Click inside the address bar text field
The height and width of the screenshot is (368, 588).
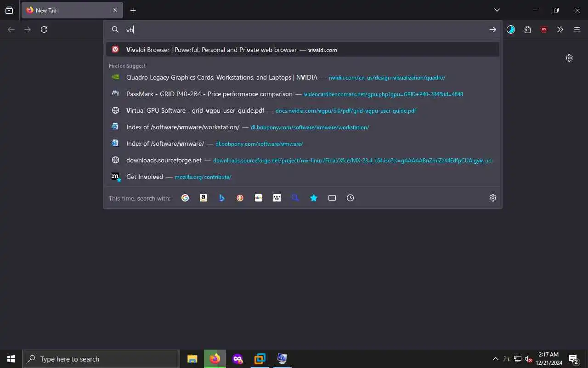coord(303,29)
